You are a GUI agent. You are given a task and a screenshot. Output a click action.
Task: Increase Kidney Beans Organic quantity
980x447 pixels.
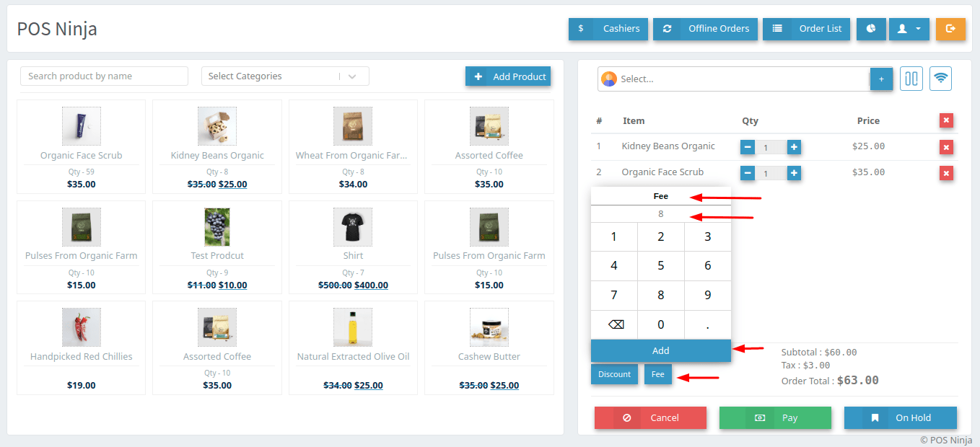coord(794,147)
